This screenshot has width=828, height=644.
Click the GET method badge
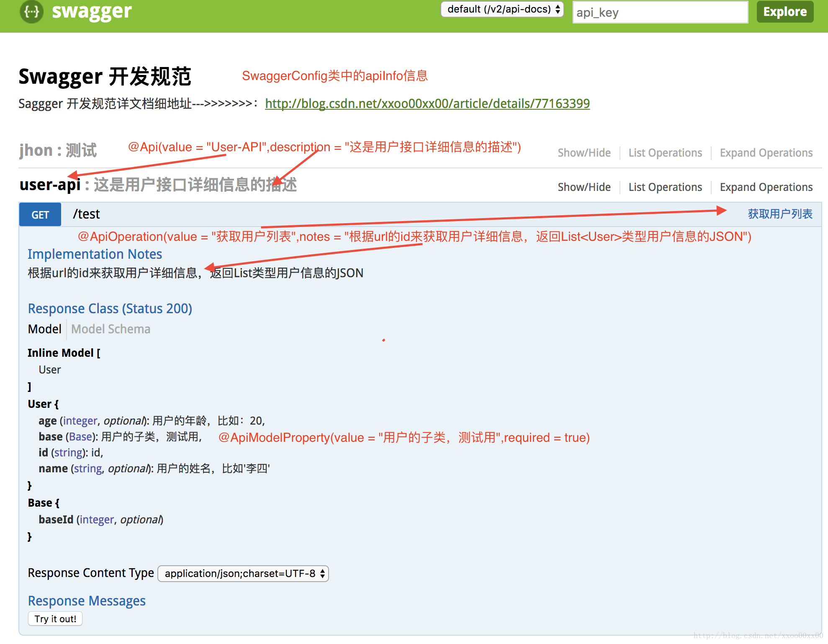(x=40, y=215)
